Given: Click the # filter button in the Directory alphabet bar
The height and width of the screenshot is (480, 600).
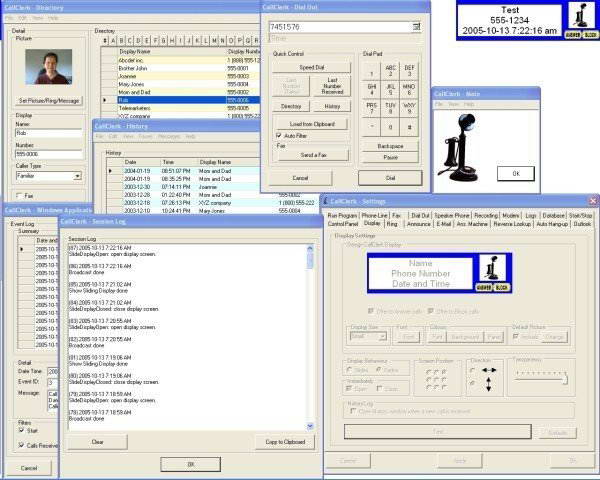Looking at the screenshot, I should point(105,41).
